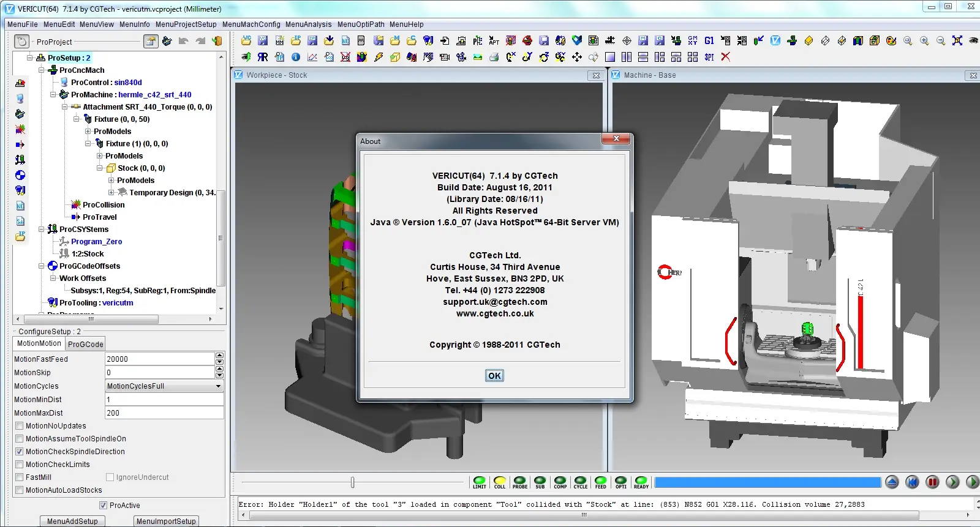Click OK in the About dialog

(494, 376)
